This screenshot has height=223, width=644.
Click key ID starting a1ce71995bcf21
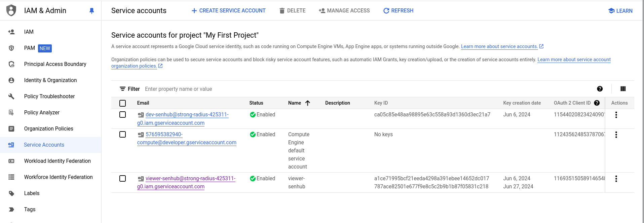coord(431,179)
